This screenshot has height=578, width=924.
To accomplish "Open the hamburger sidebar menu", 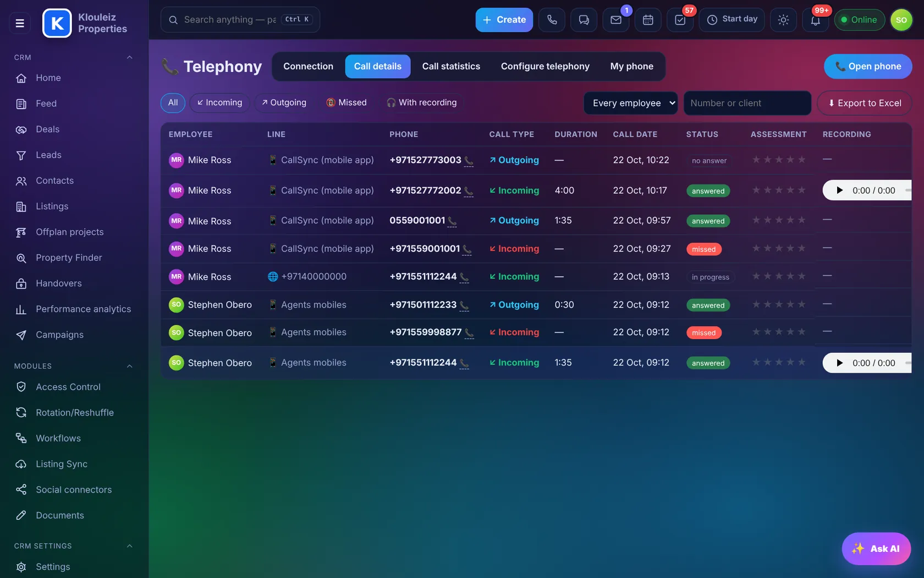I will (x=20, y=23).
